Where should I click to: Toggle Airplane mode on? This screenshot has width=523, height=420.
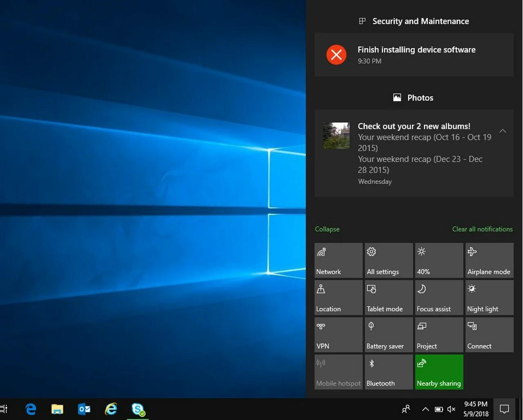489,260
